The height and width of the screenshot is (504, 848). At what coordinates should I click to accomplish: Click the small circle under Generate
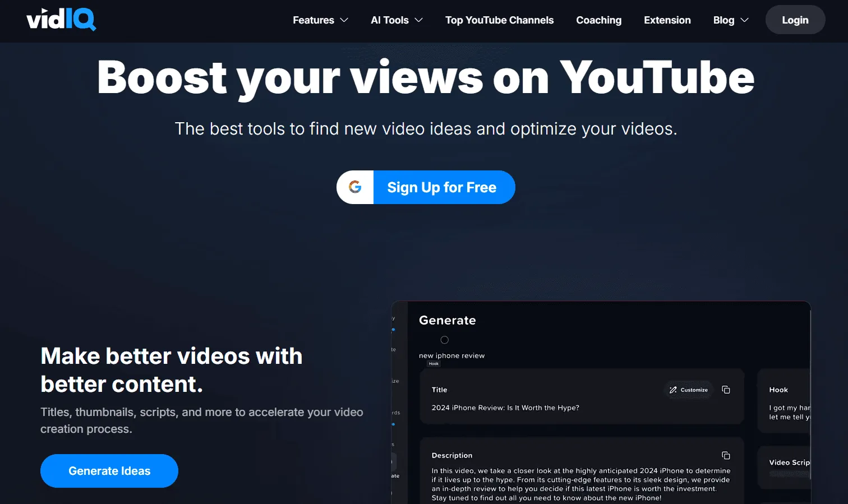[445, 340]
